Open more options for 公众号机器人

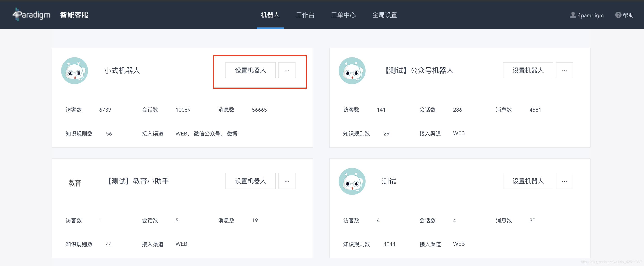click(564, 70)
